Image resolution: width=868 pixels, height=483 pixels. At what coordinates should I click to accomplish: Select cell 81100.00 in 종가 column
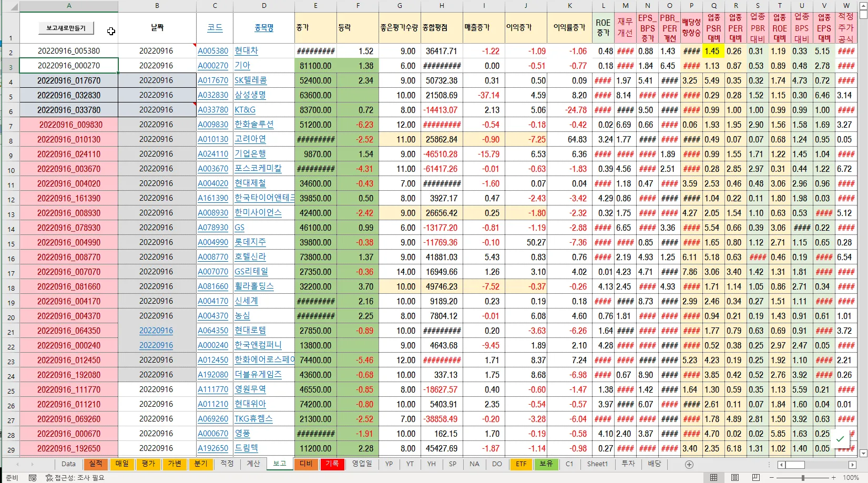[x=315, y=66]
